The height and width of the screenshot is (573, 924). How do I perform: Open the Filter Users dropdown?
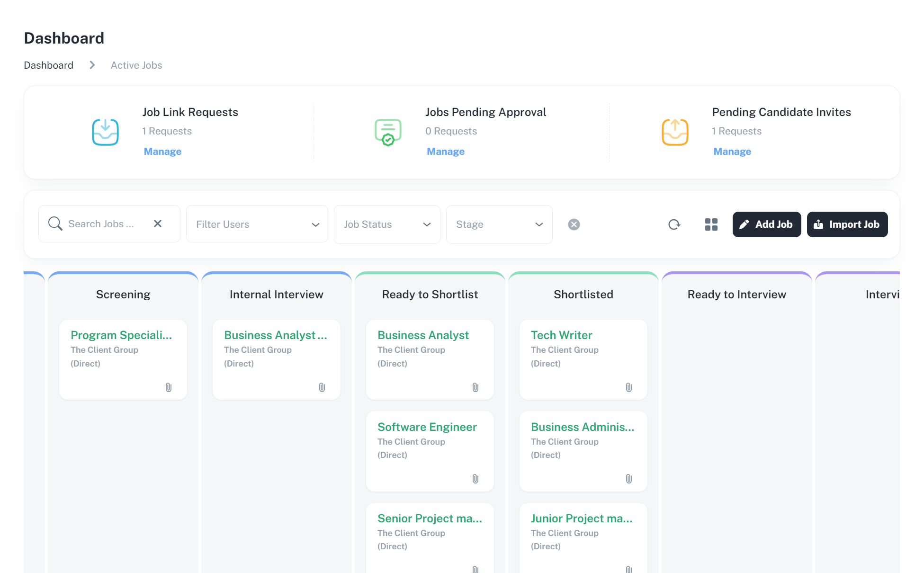tap(257, 224)
